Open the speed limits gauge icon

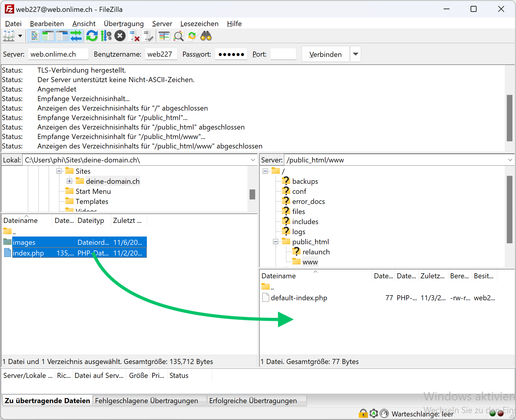pos(384,413)
